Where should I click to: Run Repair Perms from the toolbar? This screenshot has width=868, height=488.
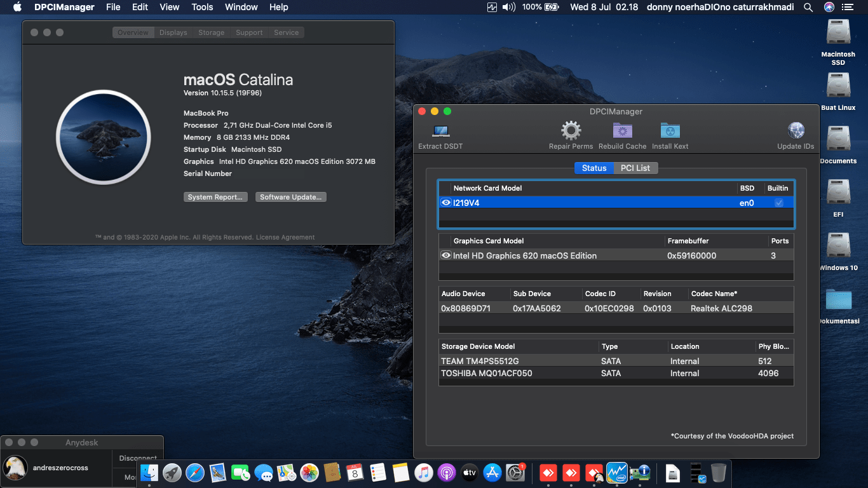571,130
